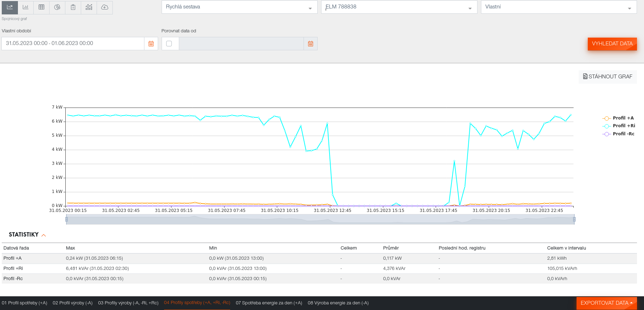Switch to the combined bar-line chart icon

89,7
